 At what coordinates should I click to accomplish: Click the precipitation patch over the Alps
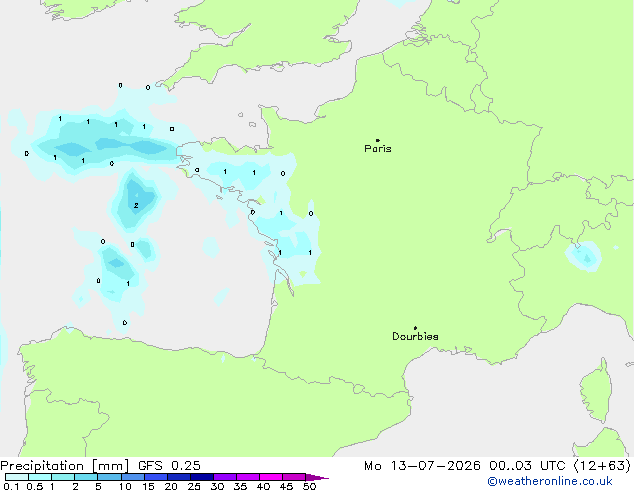tap(583, 256)
